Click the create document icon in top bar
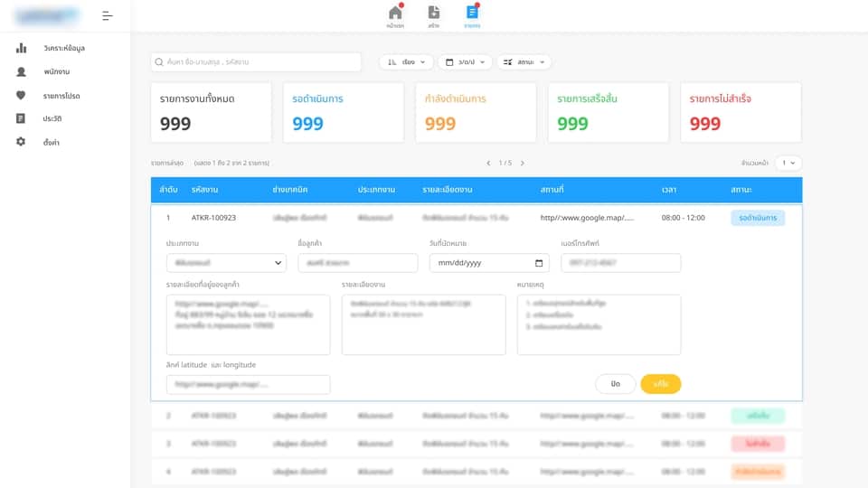 tap(434, 12)
